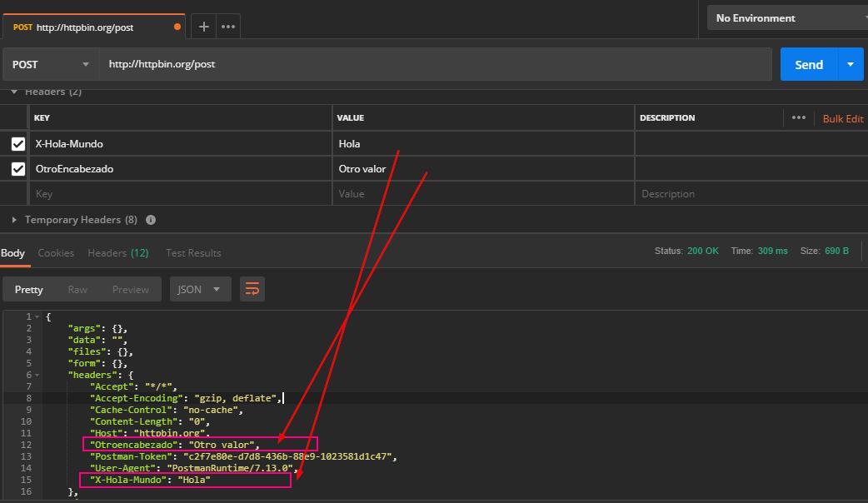
Task: Switch to Test Results tab
Action: pos(193,253)
